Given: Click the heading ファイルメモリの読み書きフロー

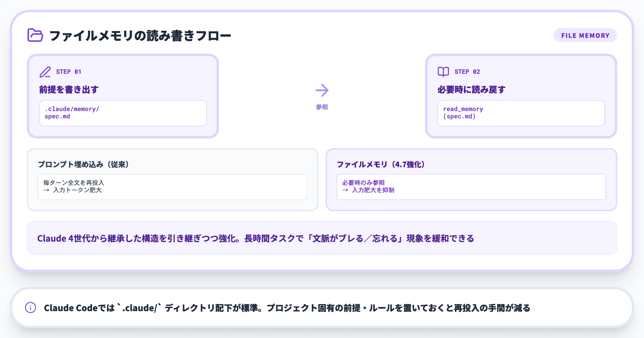Looking at the screenshot, I should (x=140, y=35).
